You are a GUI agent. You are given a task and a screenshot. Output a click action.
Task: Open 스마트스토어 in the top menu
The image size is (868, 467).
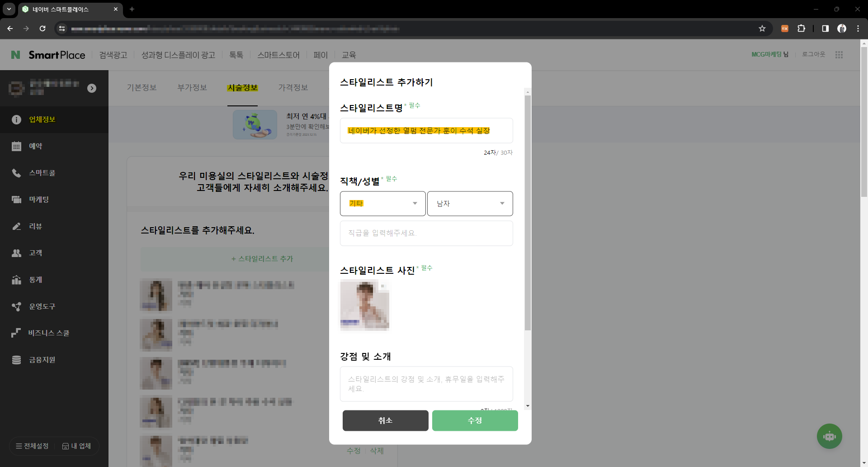(x=278, y=55)
